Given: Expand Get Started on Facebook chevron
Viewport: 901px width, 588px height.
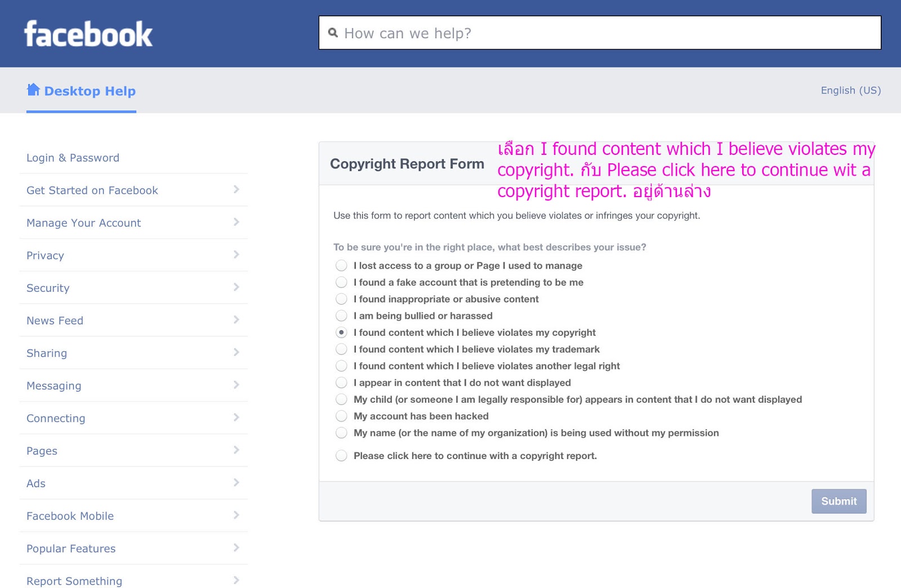Looking at the screenshot, I should click(x=237, y=190).
